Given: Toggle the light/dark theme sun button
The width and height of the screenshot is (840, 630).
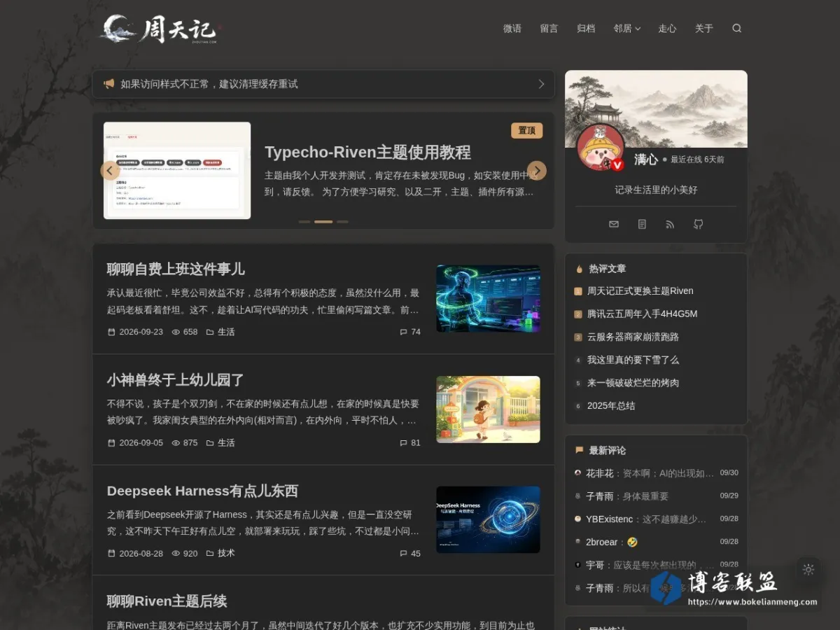Looking at the screenshot, I should (808, 570).
